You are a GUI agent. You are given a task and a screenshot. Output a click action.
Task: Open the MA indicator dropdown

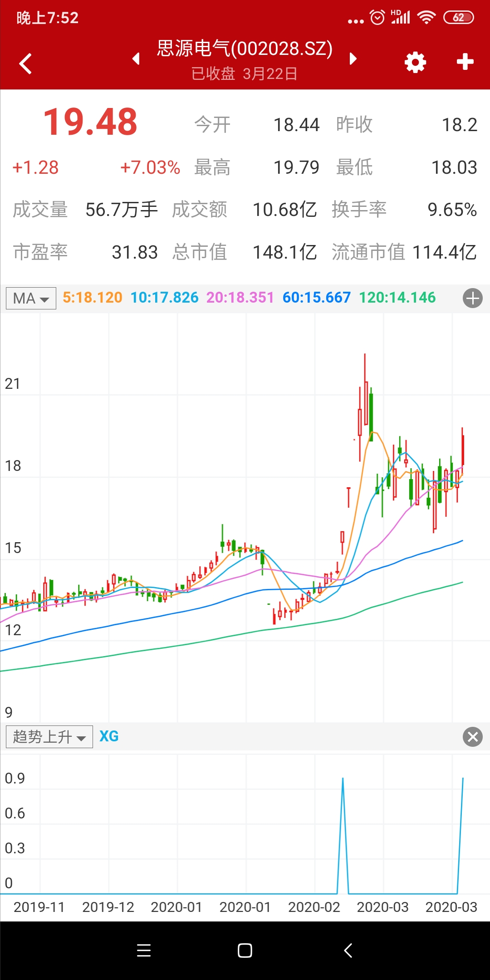(x=31, y=299)
